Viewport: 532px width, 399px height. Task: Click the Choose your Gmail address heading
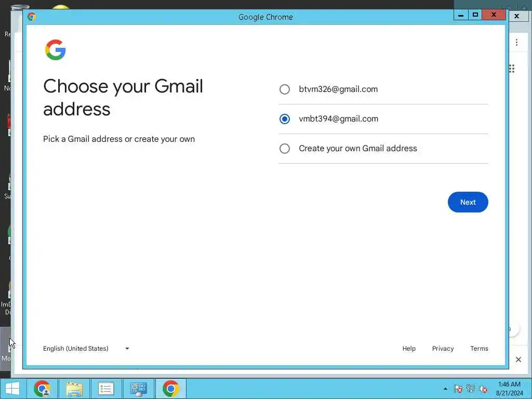(123, 97)
